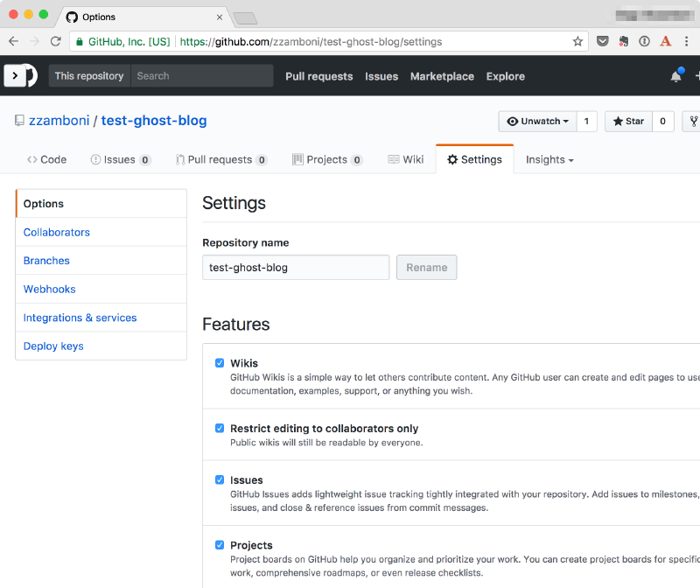Go to Webhooks settings page
Image resolution: width=700 pixels, height=588 pixels.
pos(50,290)
